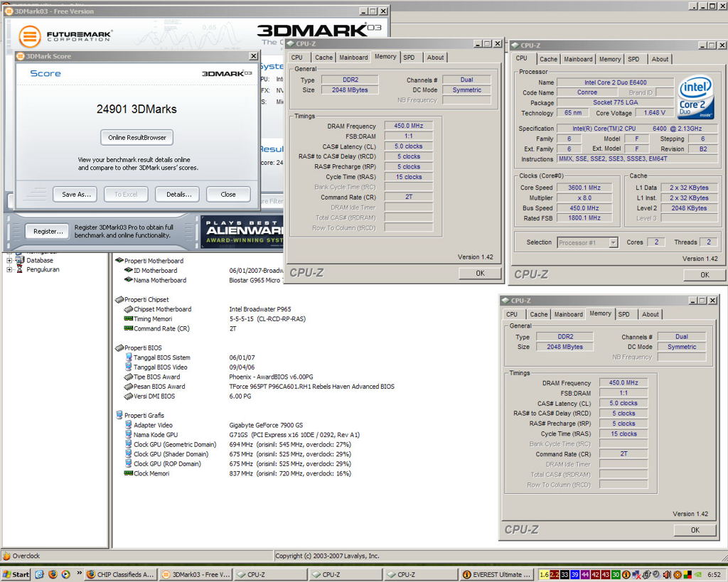Click the Properti BIOS chip icon
Screen dimensions: 728x582
point(119,347)
